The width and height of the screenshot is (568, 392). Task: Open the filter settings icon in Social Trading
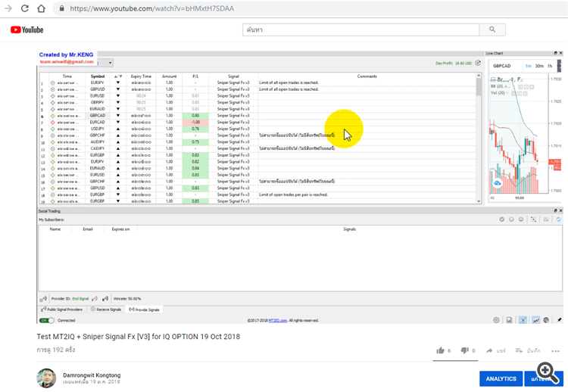[533, 219]
